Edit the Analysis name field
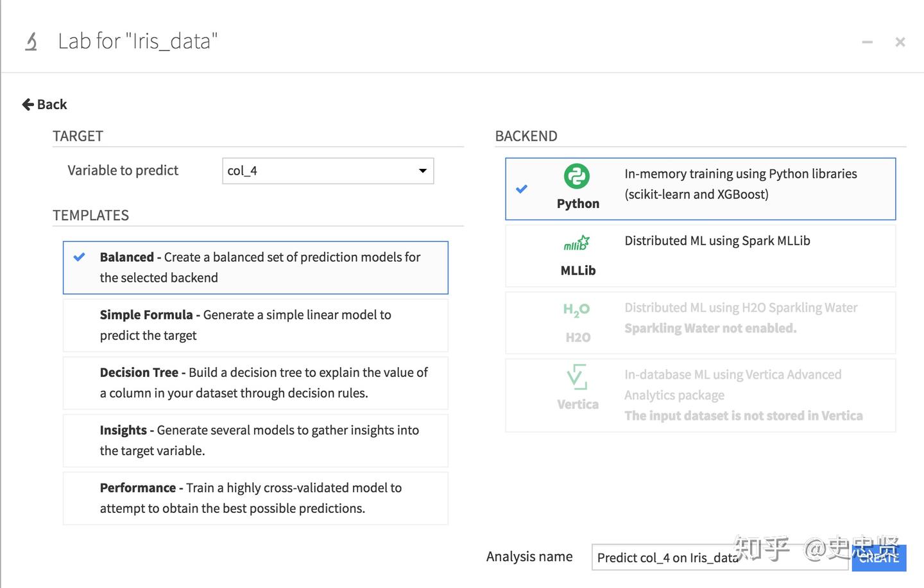 (720, 557)
